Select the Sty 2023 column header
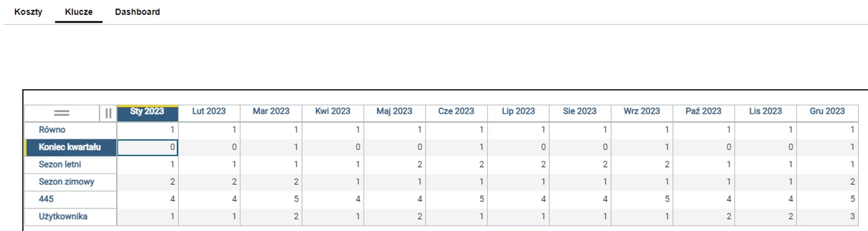 (x=147, y=113)
